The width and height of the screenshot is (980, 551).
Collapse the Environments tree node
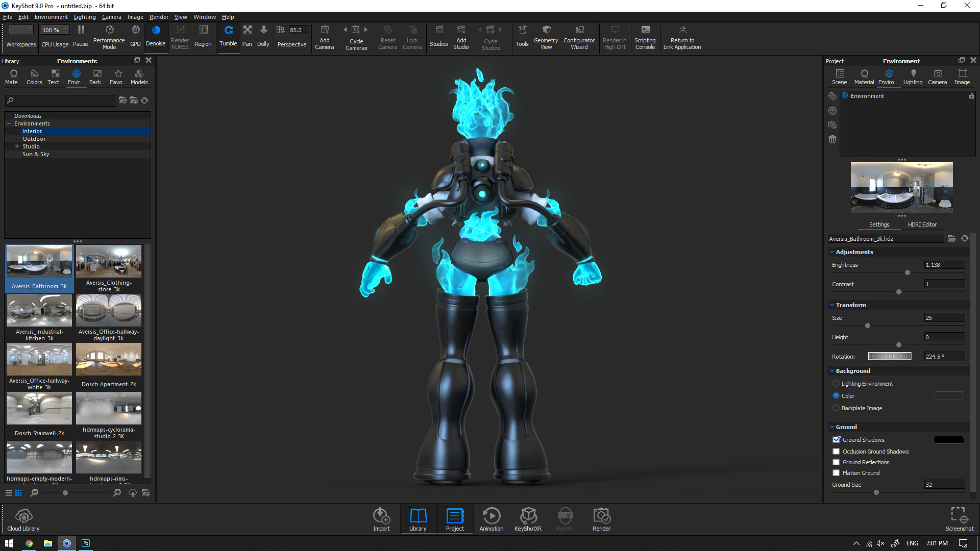[9, 123]
